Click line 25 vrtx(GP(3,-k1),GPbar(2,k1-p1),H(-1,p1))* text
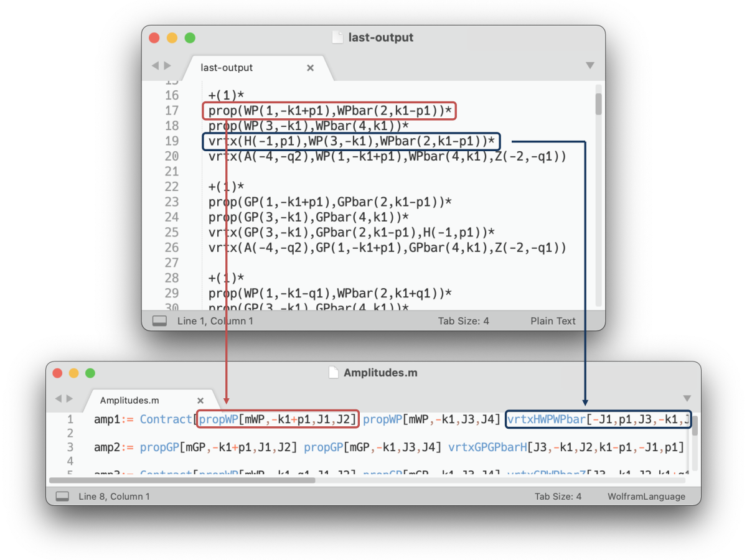The image size is (747, 560). click(x=352, y=233)
